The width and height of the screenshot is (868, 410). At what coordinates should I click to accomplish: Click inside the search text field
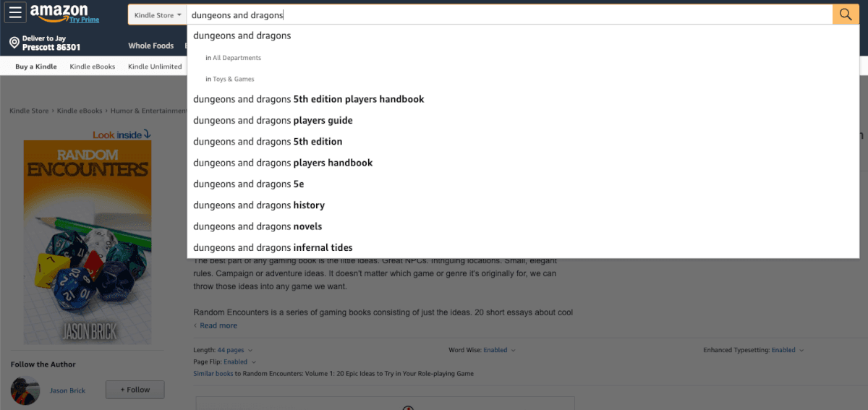click(x=509, y=14)
